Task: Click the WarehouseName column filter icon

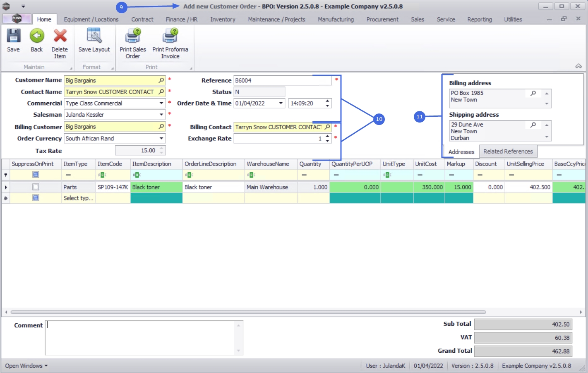Action: tap(252, 175)
